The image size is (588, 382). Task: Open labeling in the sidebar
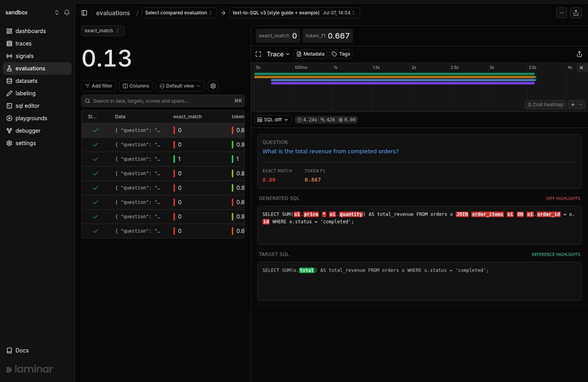coord(37,93)
